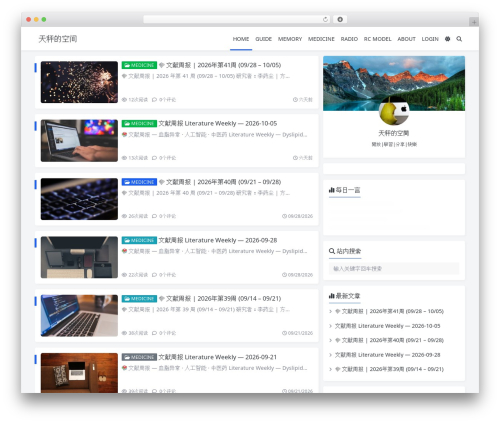Open the MEMORY nav item
Viewport: 500px width, 423px height.
tap(290, 39)
